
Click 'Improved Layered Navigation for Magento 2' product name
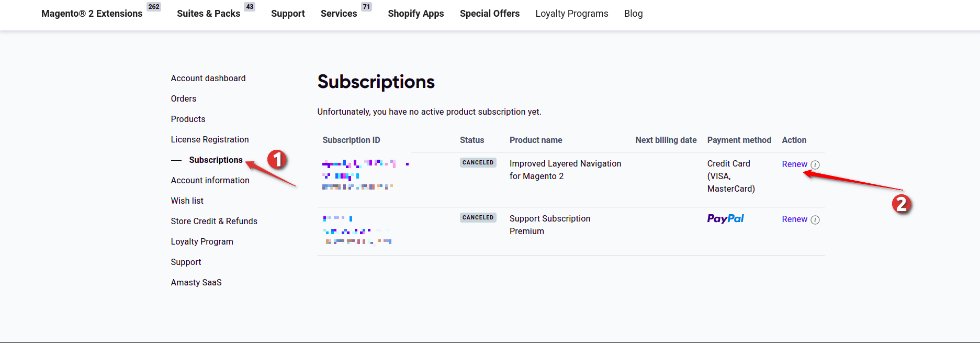566,170
